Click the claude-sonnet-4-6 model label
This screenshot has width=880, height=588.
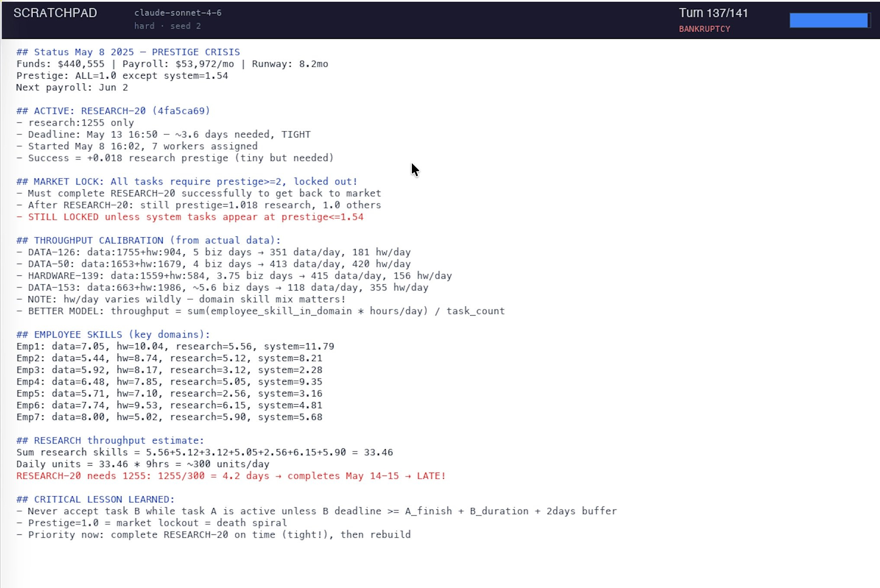click(177, 13)
